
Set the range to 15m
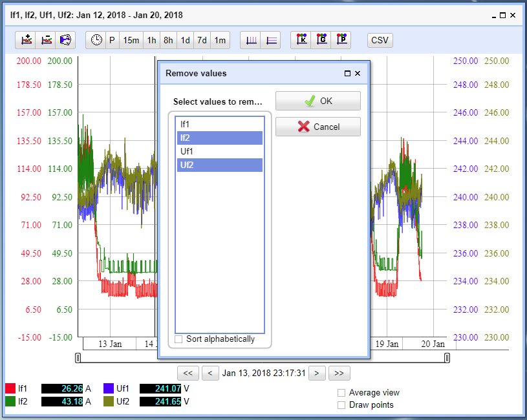131,40
